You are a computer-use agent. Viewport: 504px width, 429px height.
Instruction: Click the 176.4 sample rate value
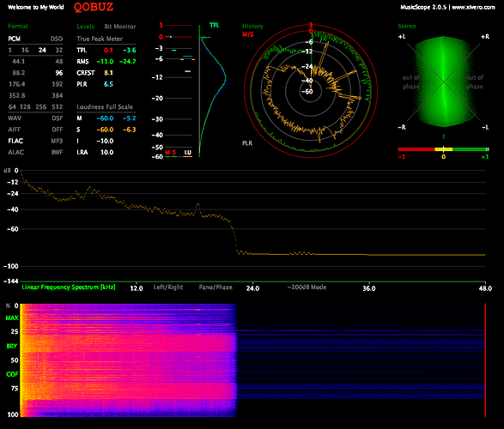(x=16, y=84)
